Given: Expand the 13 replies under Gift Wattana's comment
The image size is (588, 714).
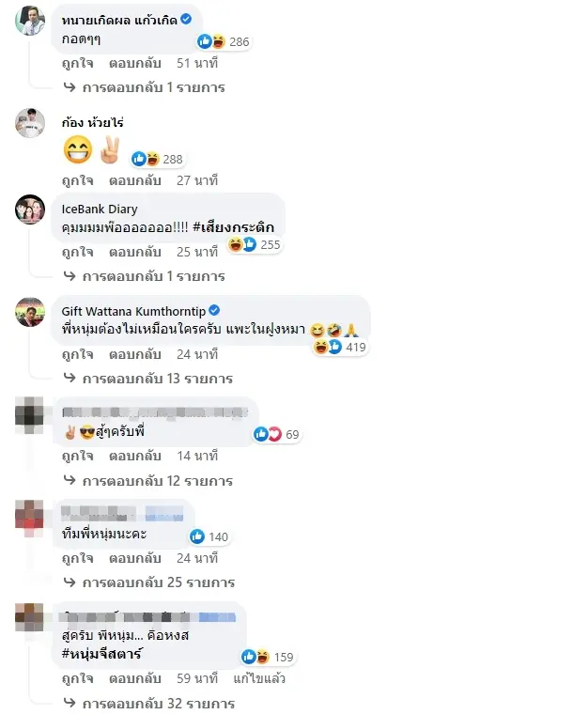Looking at the screenshot, I should [147, 379].
